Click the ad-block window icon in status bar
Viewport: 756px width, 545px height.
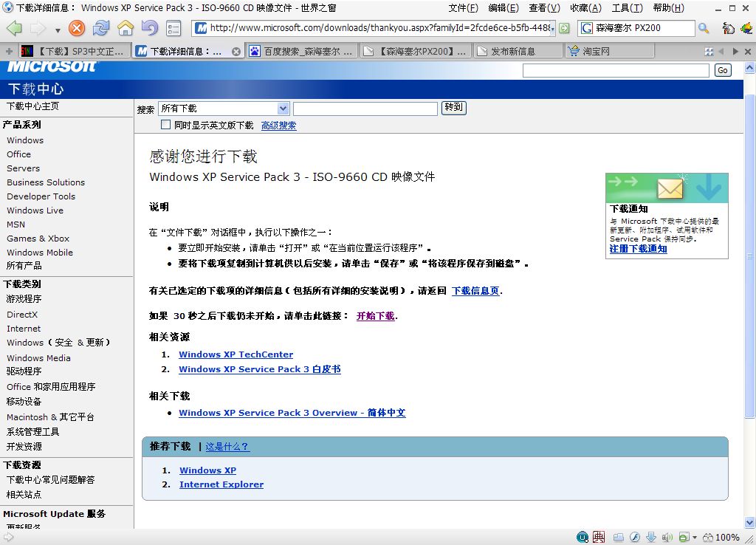pos(684,537)
